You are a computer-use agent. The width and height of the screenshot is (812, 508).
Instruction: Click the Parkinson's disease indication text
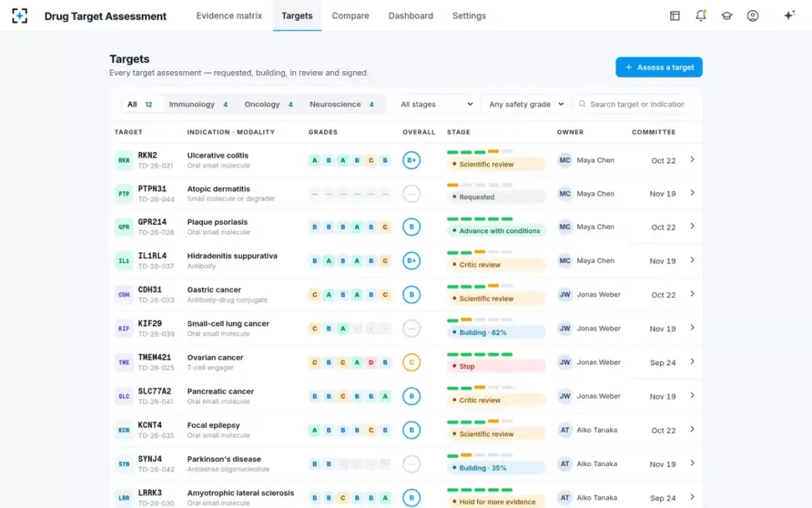click(x=224, y=459)
